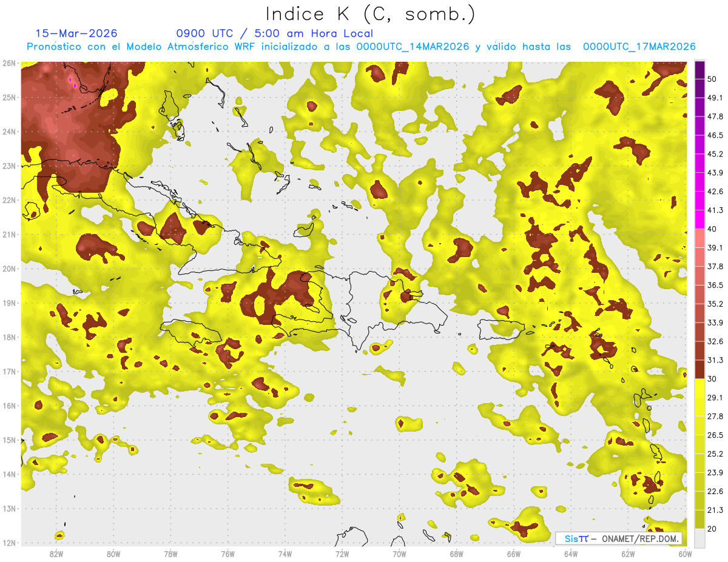Click the longitude label '68W'
The height and width of the screenshot is (562, 728).
(456, 554)
